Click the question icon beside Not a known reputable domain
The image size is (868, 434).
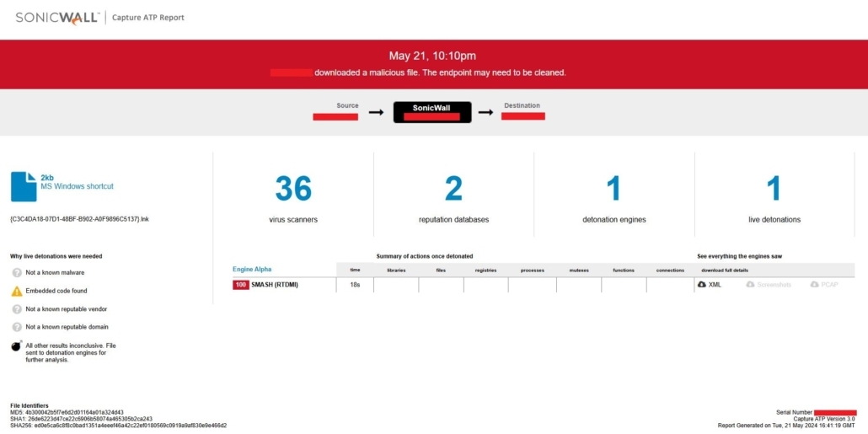(x=17, y=327)
